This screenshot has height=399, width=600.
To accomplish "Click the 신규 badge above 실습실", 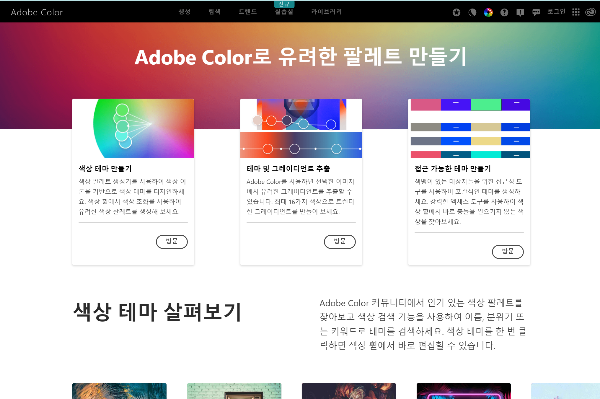I will point(284,4).
